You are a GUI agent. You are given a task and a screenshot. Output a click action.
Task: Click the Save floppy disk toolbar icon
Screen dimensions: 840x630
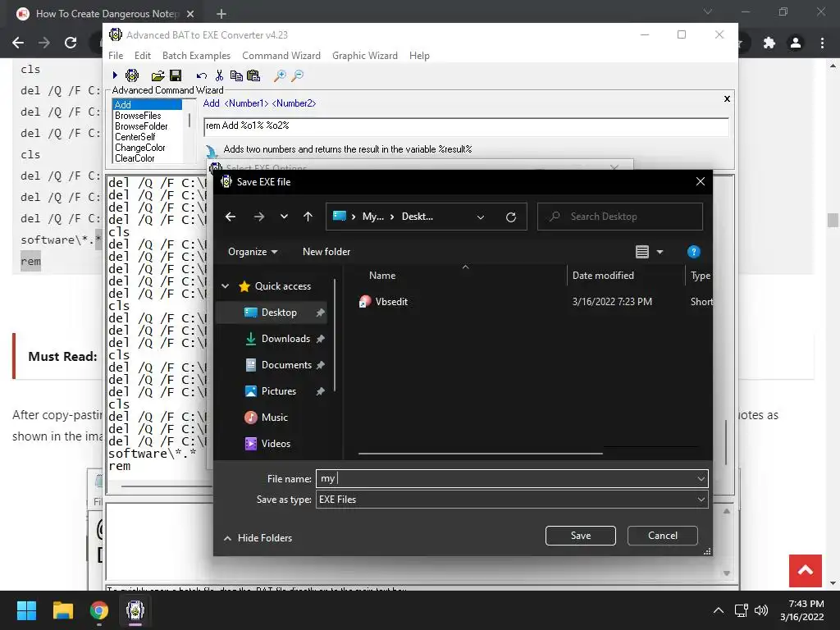[176, 75]
